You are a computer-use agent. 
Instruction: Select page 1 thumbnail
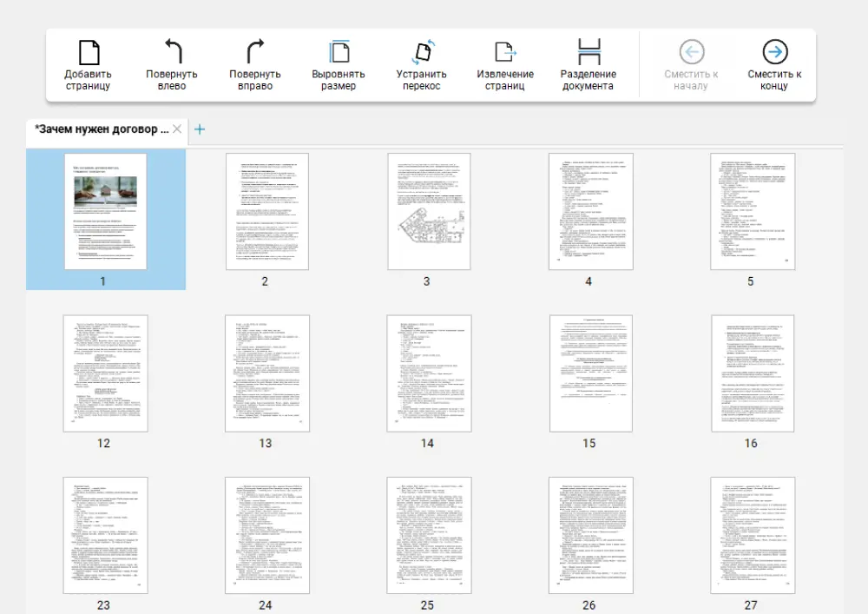tap(105, 211)
